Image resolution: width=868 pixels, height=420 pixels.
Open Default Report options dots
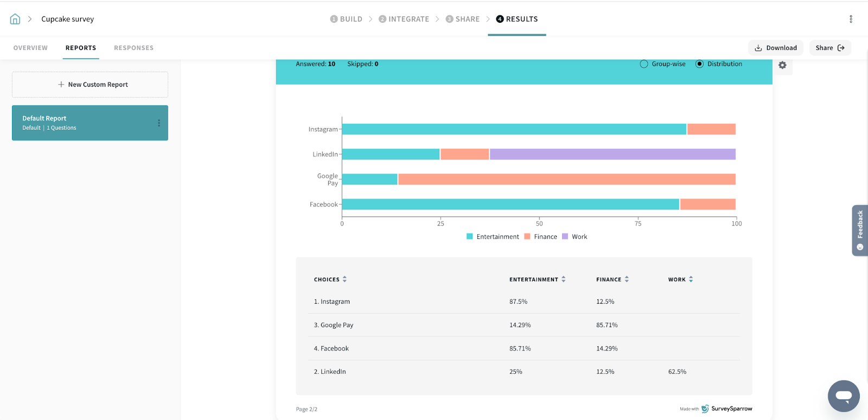pos(159,123)
